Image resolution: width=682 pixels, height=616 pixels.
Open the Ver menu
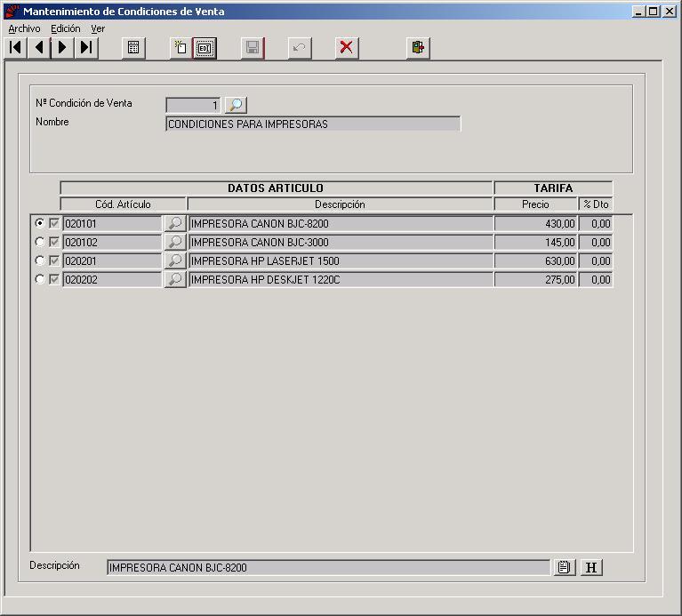(x=98, y=28)
